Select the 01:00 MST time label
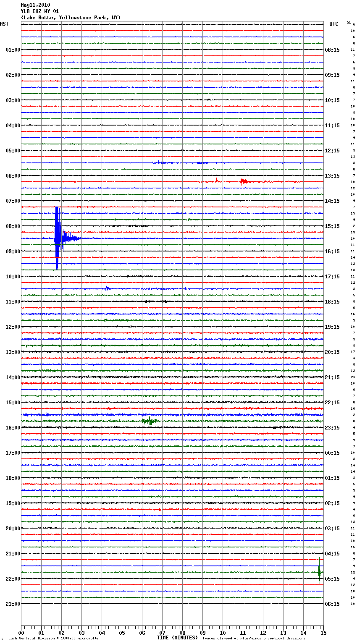Screen dimensions: 357x644 [x=13, y=50]
